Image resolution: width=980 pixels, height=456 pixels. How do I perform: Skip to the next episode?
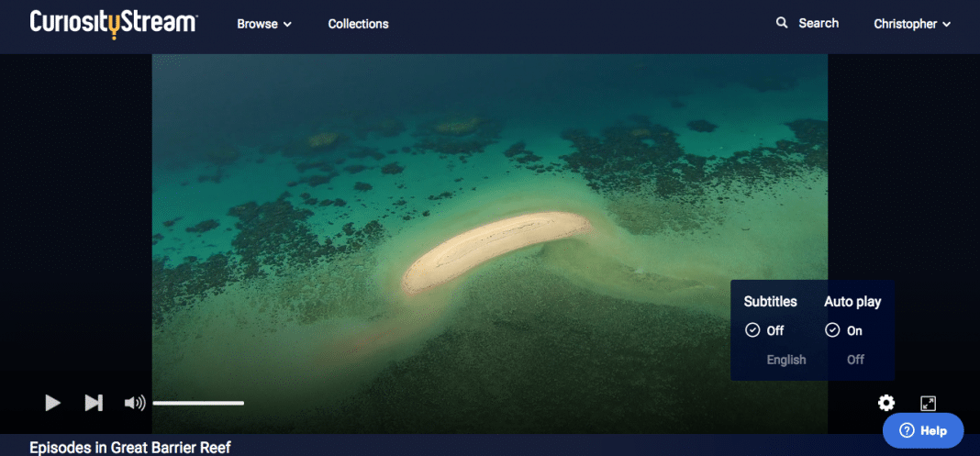pos(94,403)
